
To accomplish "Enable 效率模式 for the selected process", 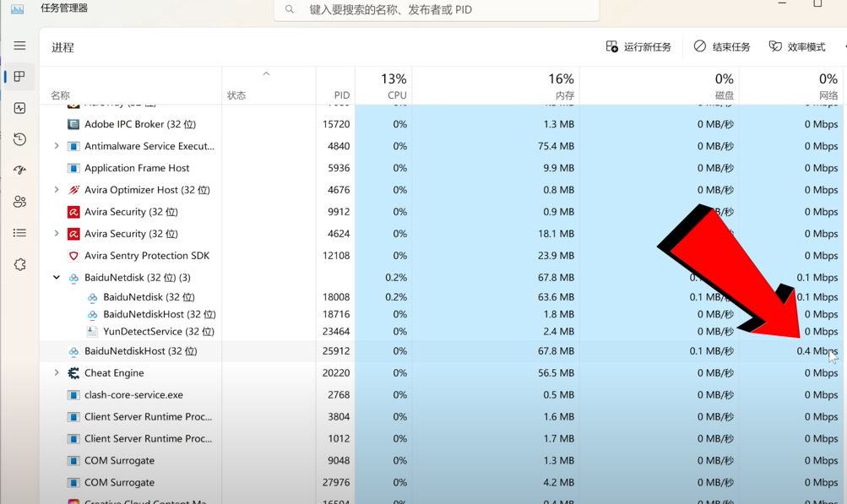I will tap(796, 46).
